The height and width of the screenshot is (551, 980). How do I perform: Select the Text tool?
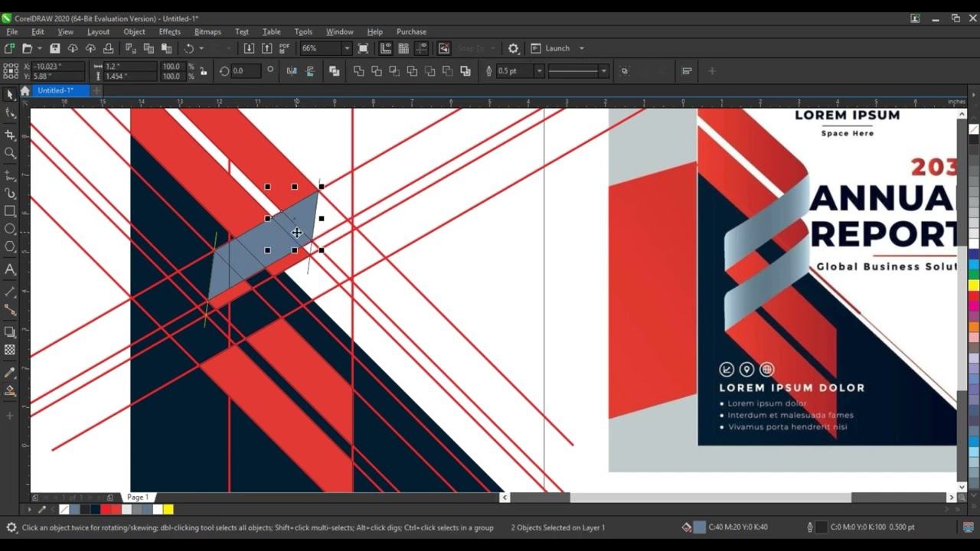click(10, 269)
